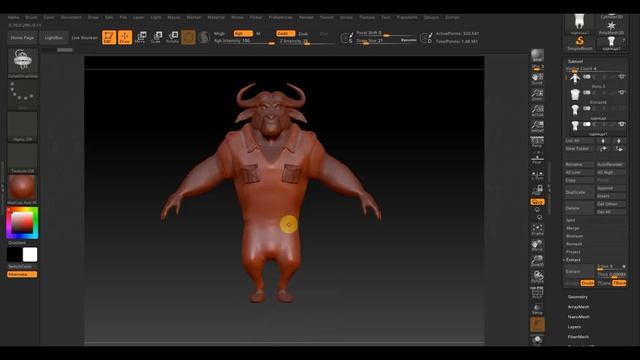Toggle the Dynamic draw size button
This screenshot has width=640, height=360.
(x=408, y=40)
